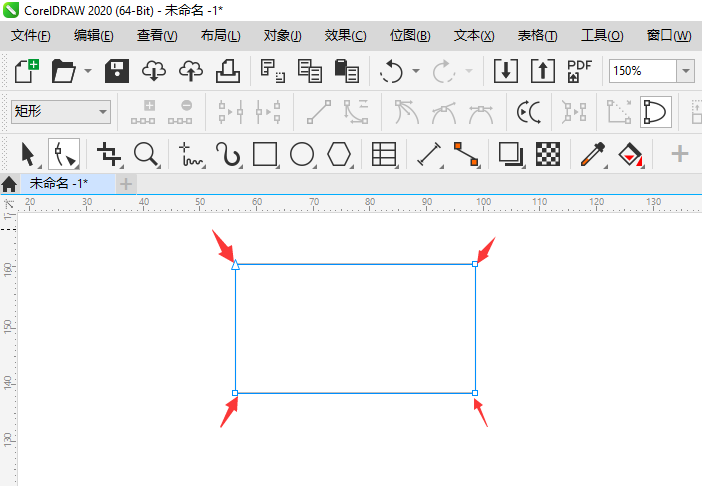
Task: Add a new document tab with plus
Action: tap(126, 184)
